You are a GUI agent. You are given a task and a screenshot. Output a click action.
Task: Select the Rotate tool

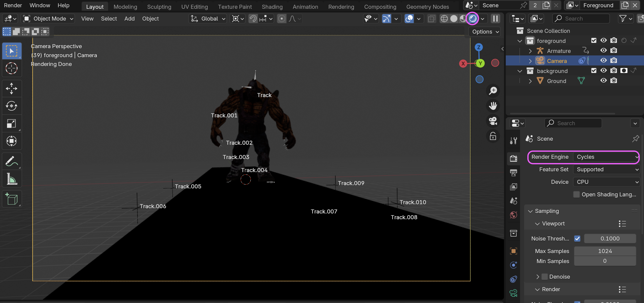point(12,106)
